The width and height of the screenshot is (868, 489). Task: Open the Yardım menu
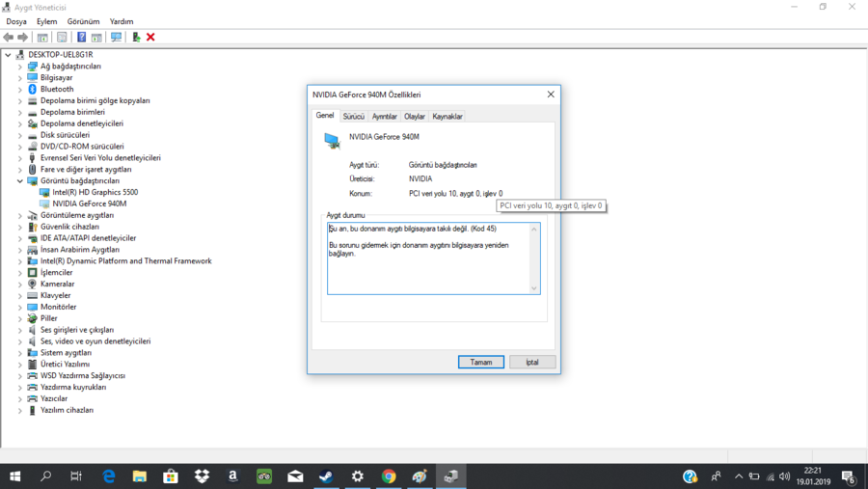pyautogui.click(x=122, y=21)
